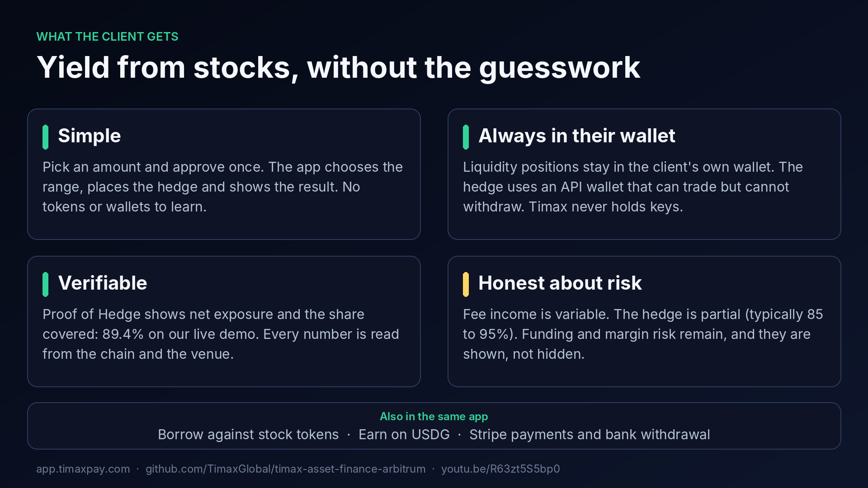
Task: Click the paragraph about fee income risk
Action: [643, 334]
